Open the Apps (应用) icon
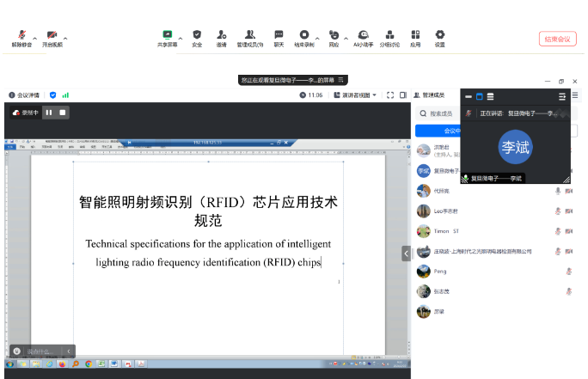This screenshot has height=379, width=588. (x=415, y=36)
